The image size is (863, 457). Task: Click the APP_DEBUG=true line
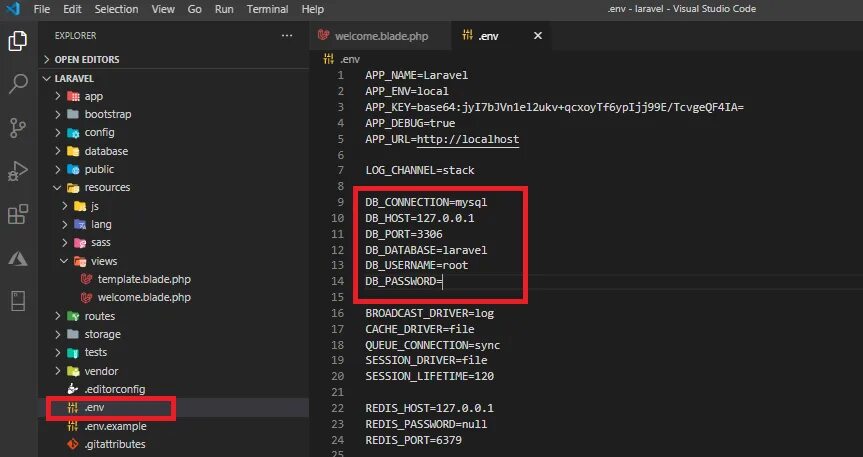click(x=410, y=123)
